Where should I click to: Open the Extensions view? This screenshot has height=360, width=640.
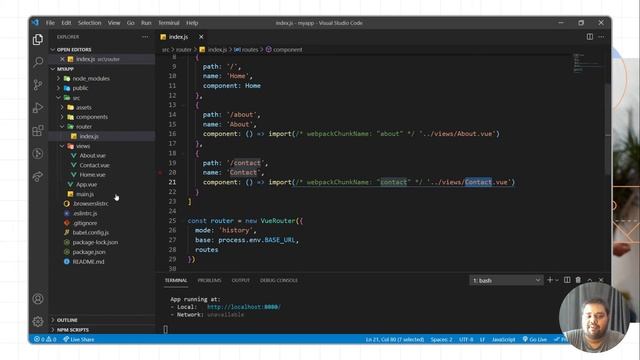(x=38, y=131)
